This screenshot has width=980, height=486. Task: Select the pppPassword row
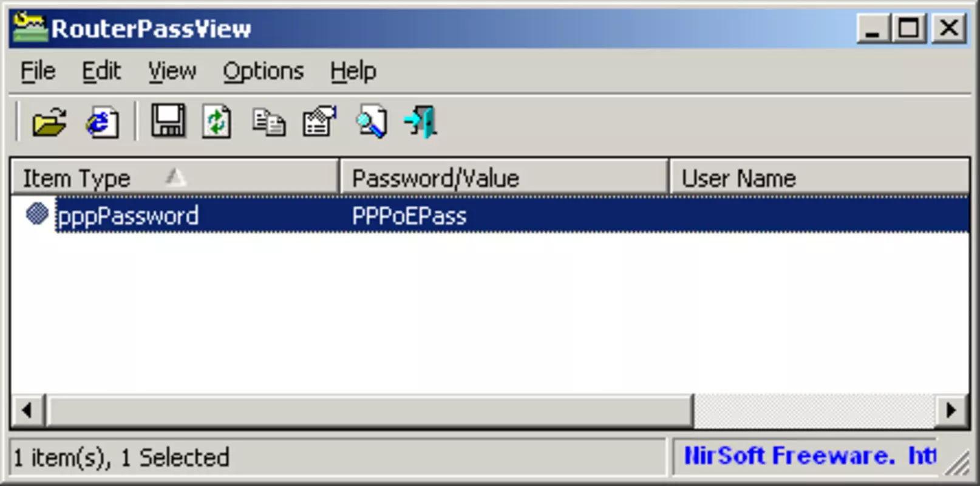tap(490, 216)
